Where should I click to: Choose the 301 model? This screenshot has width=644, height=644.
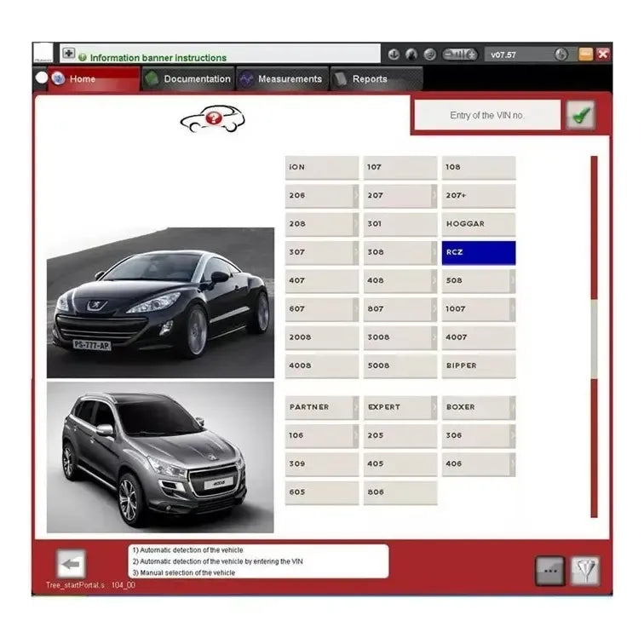coord(400,224)
